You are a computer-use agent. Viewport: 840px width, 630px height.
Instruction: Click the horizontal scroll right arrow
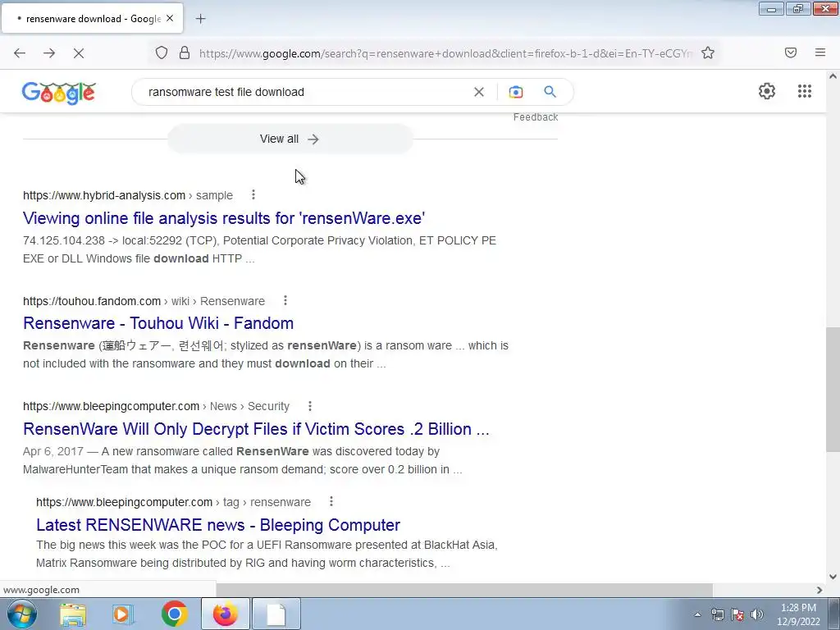pos(819,590)
